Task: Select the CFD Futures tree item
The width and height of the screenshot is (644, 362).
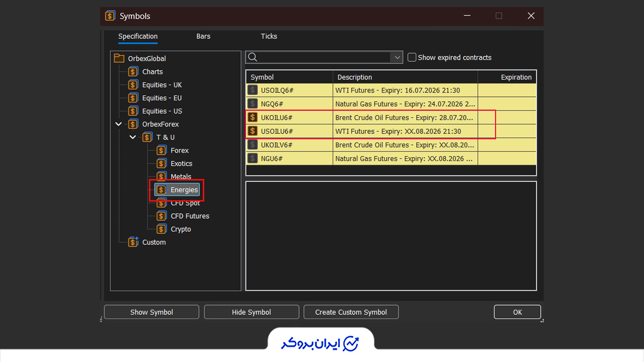Action: pos(190,216)
